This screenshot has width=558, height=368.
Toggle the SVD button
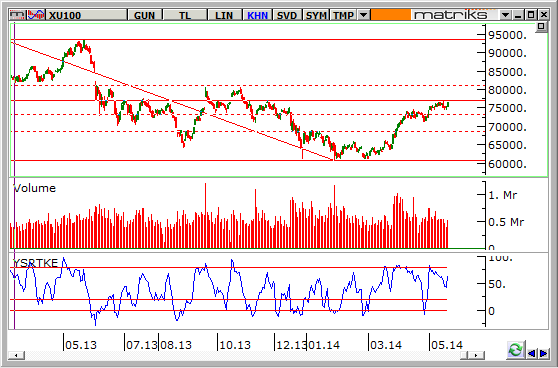click(x=287, y=15)
